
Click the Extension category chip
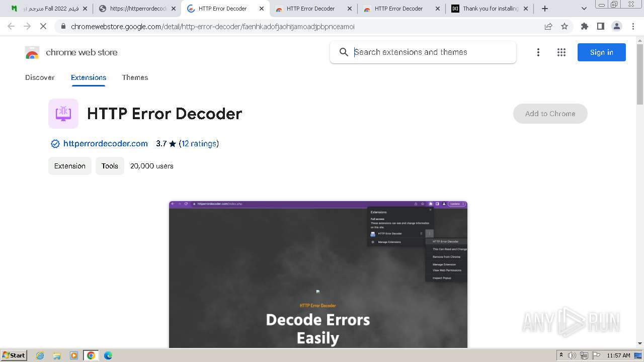[x=70, y=166]
